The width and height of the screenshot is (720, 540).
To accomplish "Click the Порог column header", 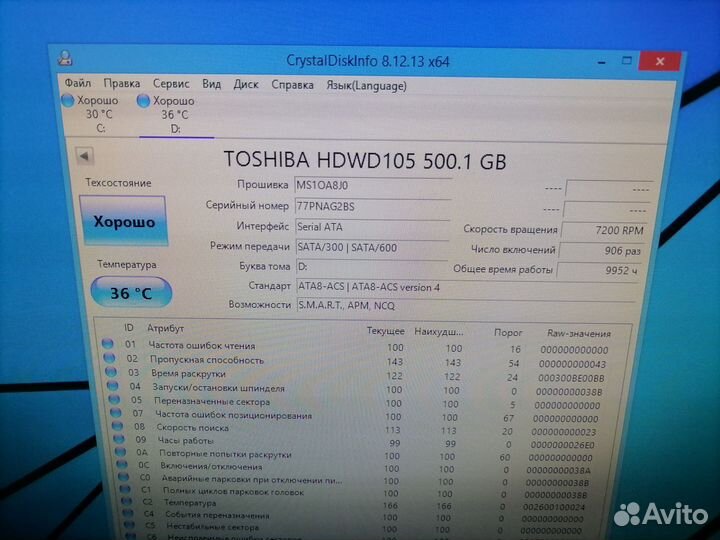I will [508, 332].
